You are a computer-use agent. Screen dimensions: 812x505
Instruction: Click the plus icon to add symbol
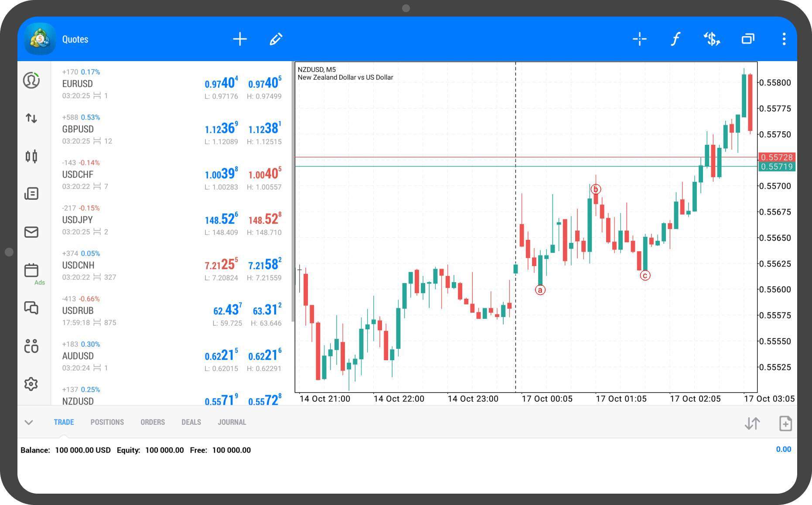(x=240, y=39)
